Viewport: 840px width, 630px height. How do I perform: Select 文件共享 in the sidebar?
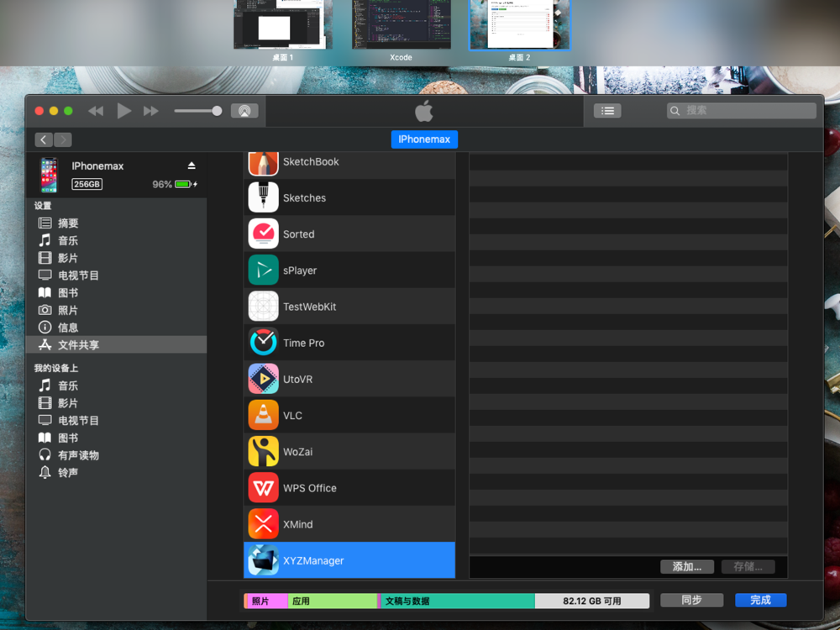[x=78, y=345]
